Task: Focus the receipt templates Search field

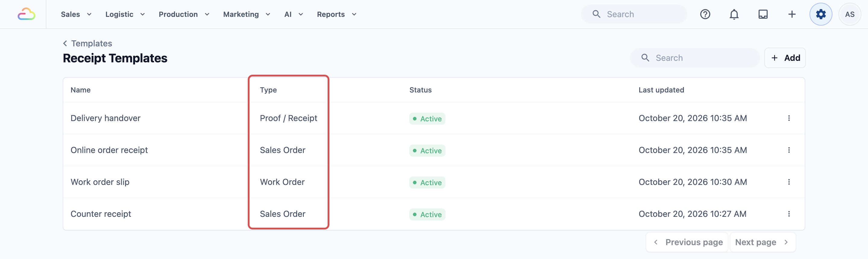Action: click(x=695, y=58)
